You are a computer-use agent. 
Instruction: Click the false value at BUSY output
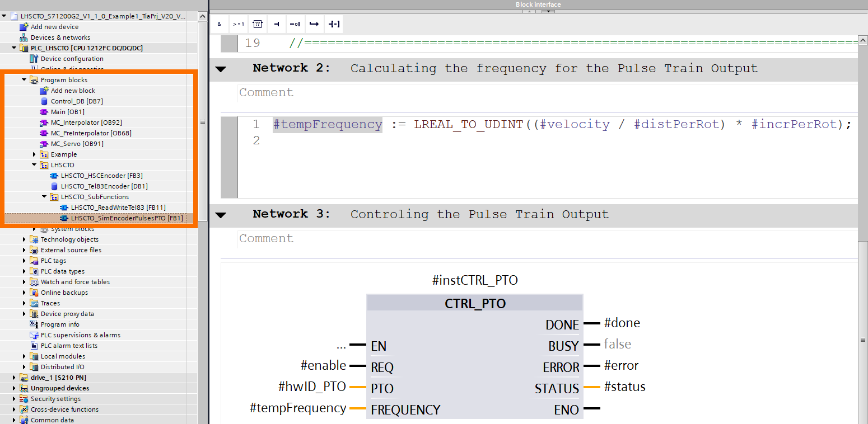coord(617,345)
